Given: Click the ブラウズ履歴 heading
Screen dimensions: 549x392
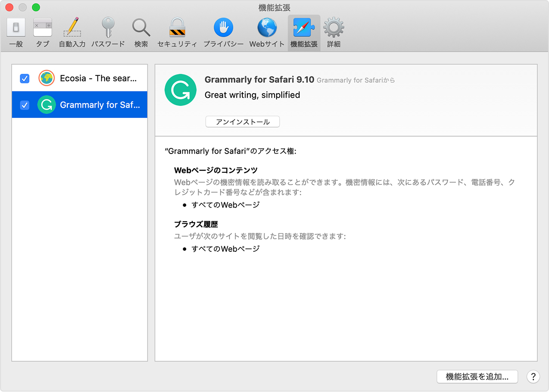Looking at the screenshot, I should click(196, 224).
